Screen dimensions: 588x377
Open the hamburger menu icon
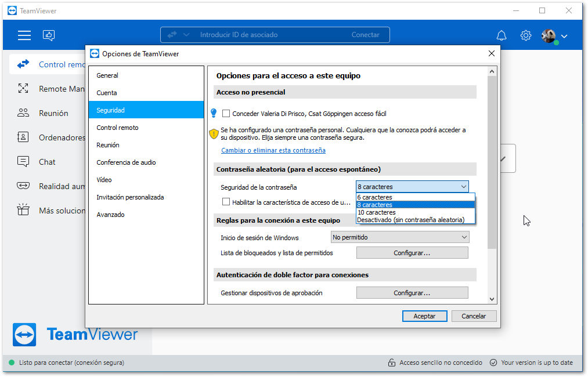[24, 35]
